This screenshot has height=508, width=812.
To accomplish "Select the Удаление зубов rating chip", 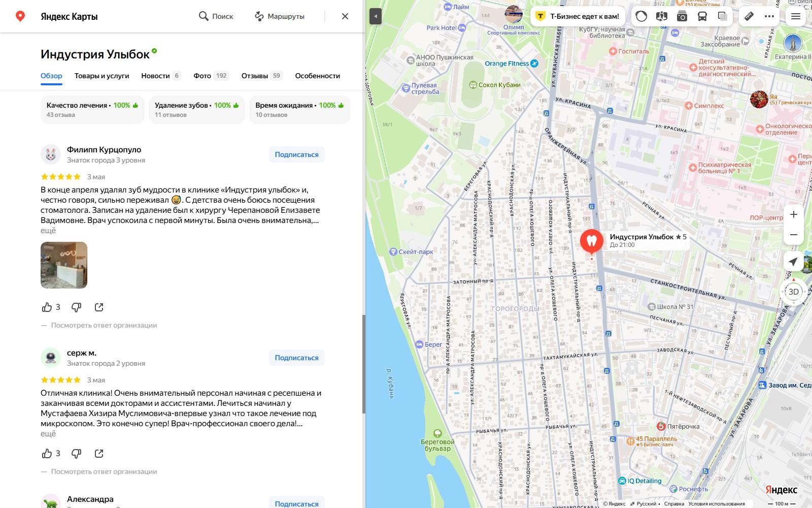I will (197, 110).
